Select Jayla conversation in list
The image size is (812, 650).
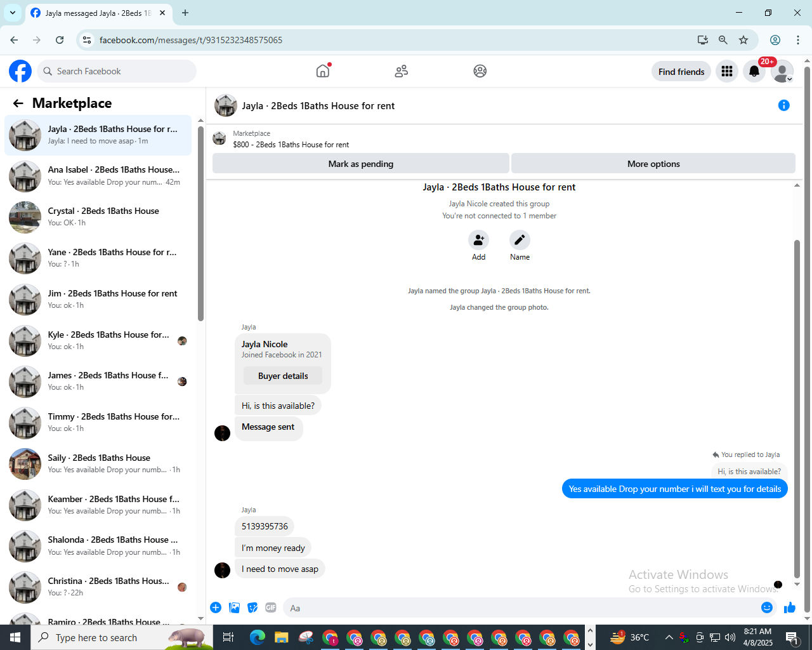(98, 135)
